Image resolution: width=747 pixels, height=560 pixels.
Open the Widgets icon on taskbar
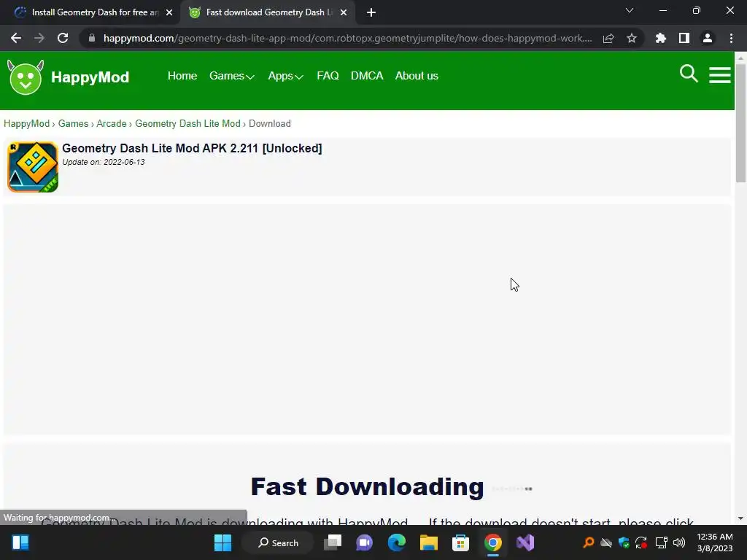coord(20,542)
